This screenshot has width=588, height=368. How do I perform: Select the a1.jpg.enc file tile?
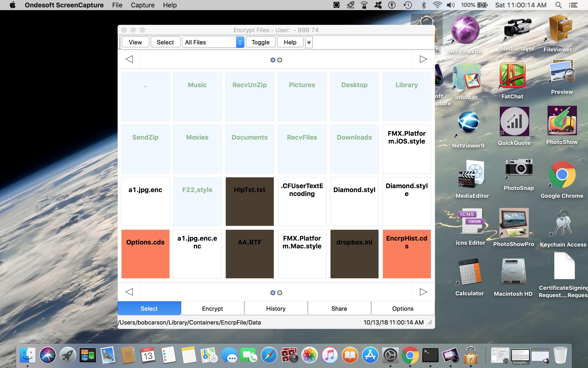coord(145,201)
